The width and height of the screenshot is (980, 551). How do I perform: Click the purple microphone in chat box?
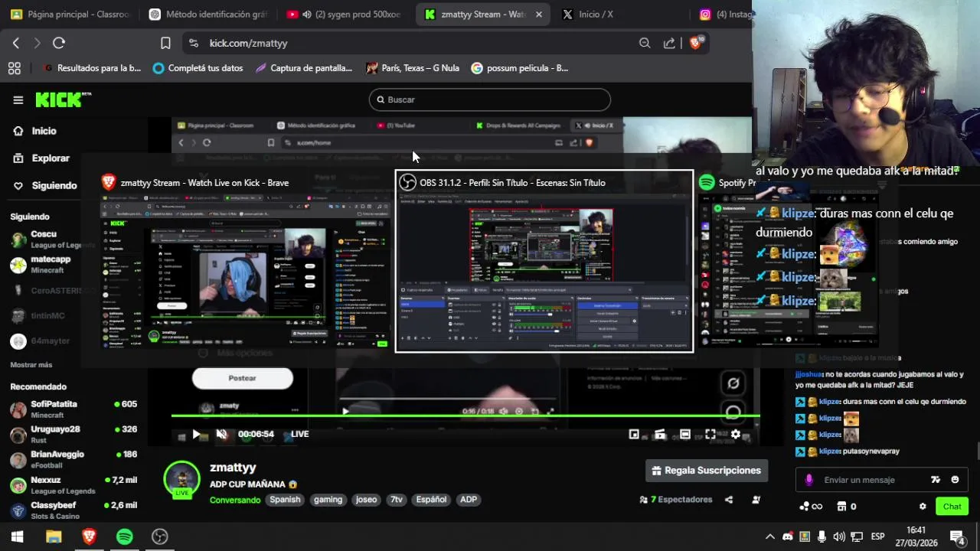tap(809, 480)
